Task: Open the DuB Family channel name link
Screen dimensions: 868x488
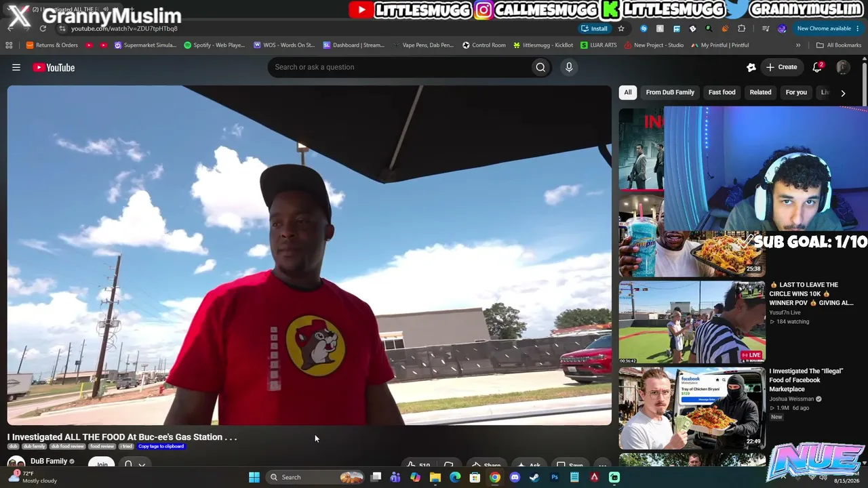Action: (49, 462)
